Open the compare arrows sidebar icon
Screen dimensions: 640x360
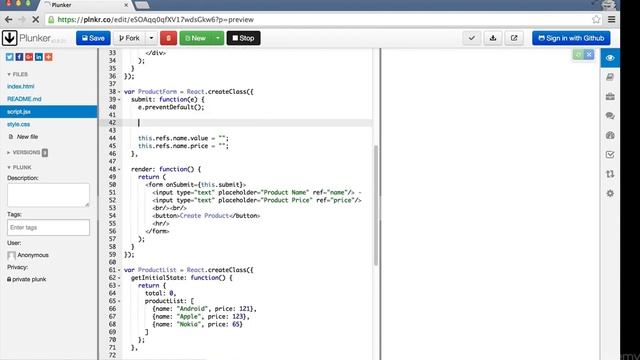click(x=610, y=174)
